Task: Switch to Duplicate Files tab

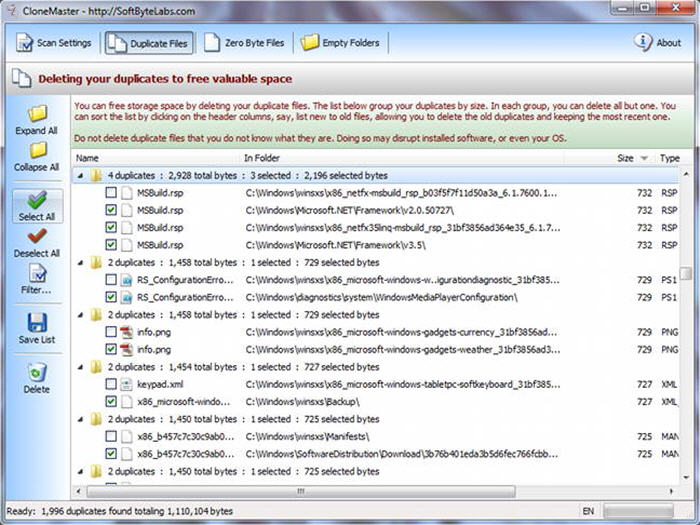Action: click(x=149, y=43)
